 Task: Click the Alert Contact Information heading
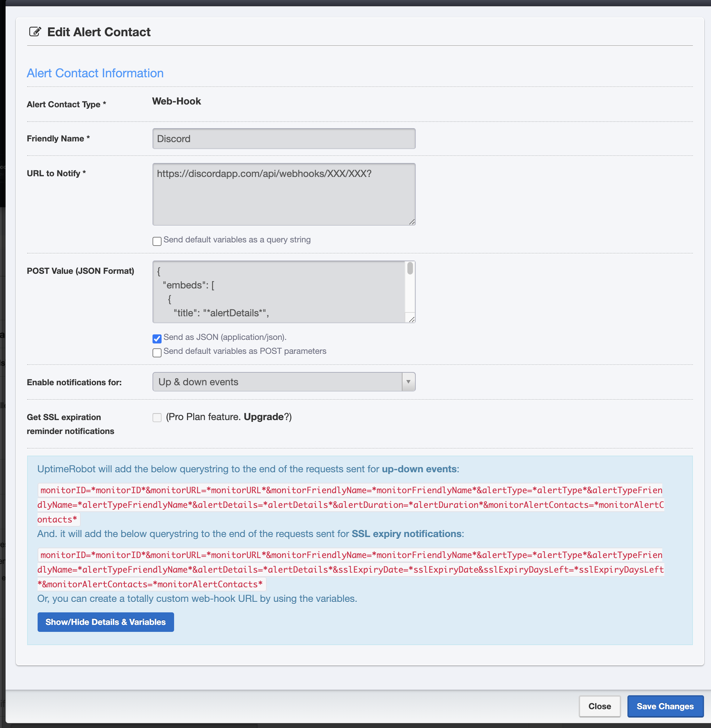(x=95, y=73)
